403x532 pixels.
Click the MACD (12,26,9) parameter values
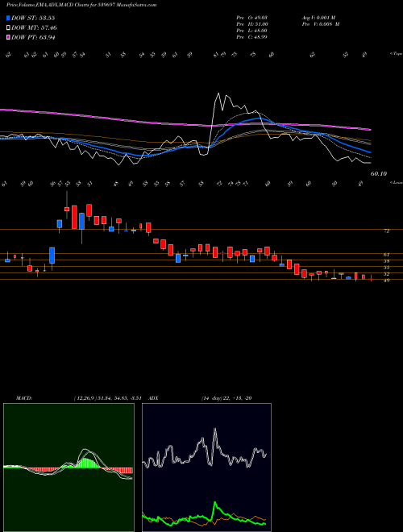110,398
